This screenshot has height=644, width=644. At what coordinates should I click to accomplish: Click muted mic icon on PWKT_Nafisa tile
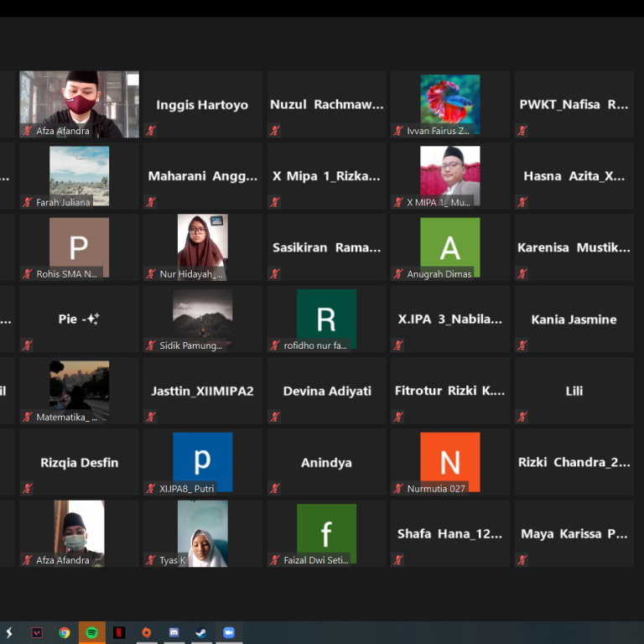coord(522,131)
